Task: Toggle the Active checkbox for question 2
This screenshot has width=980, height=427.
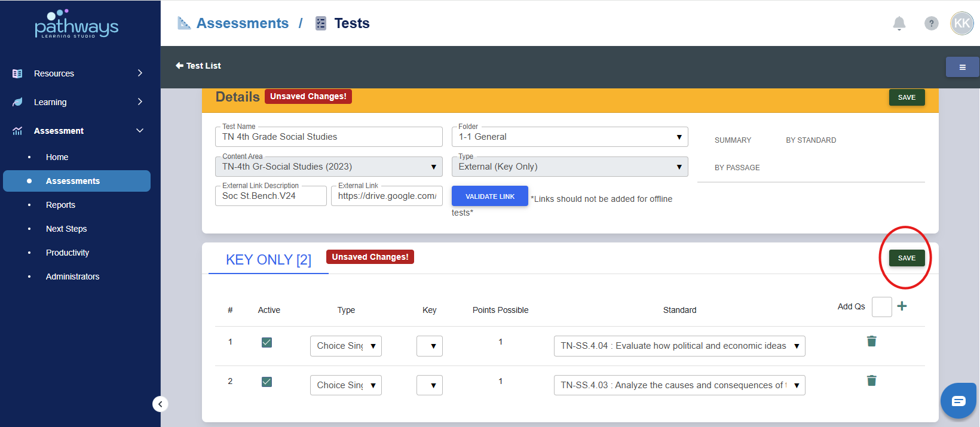Action: pos(267,382)
